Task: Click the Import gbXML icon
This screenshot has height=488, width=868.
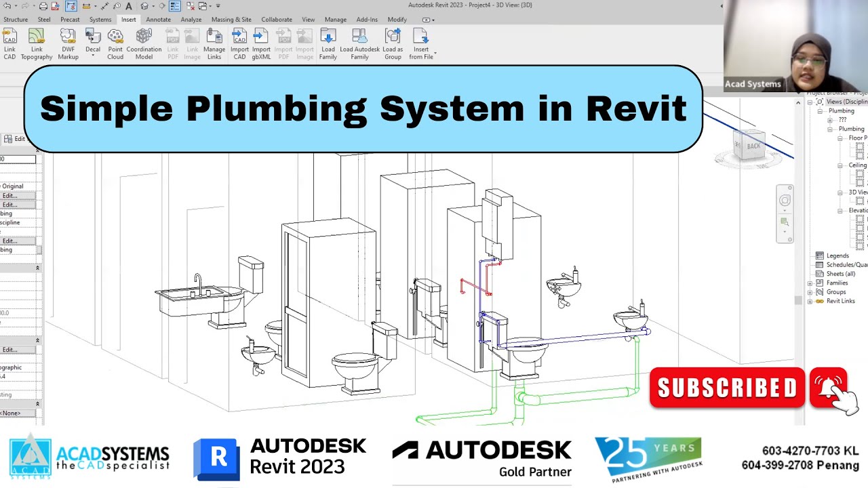Action: [261, 37]
